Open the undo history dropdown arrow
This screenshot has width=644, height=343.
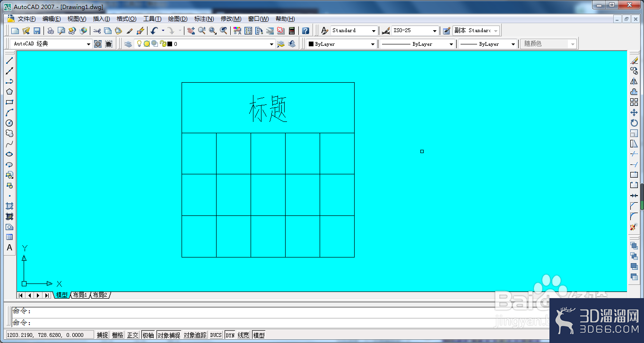point(163,31)
